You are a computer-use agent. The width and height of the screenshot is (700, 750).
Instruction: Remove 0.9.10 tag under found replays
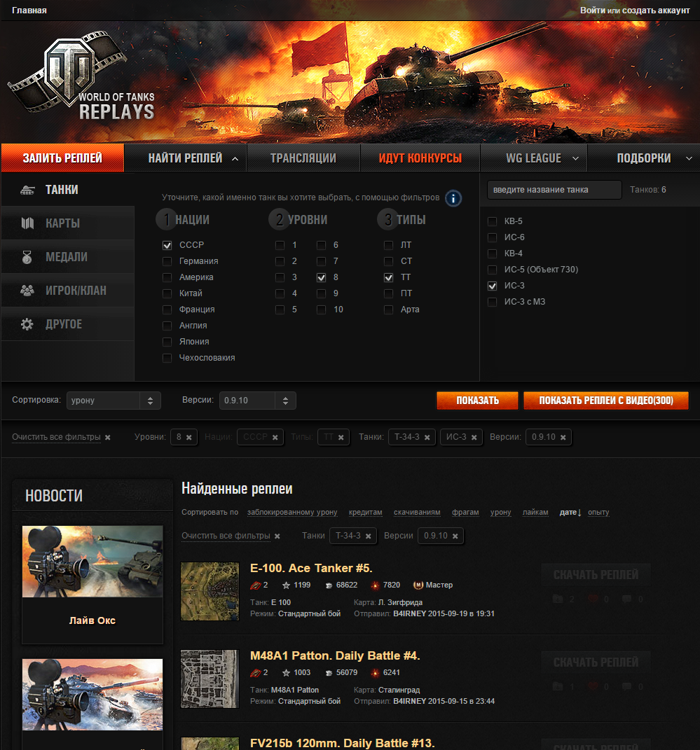point(455,536)
